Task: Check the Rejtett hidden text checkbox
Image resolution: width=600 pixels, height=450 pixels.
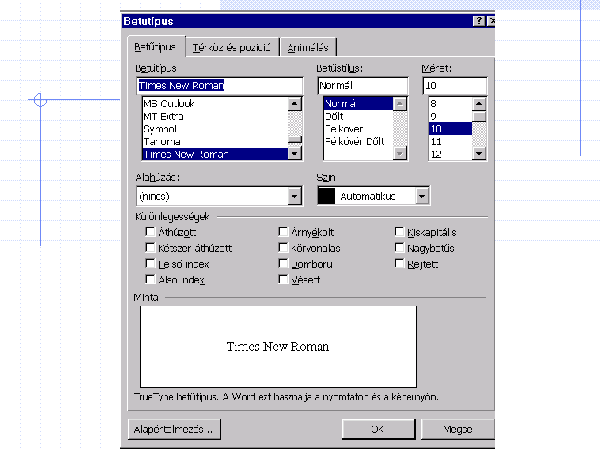Action: pyautogui.click(x=399, y=264)
